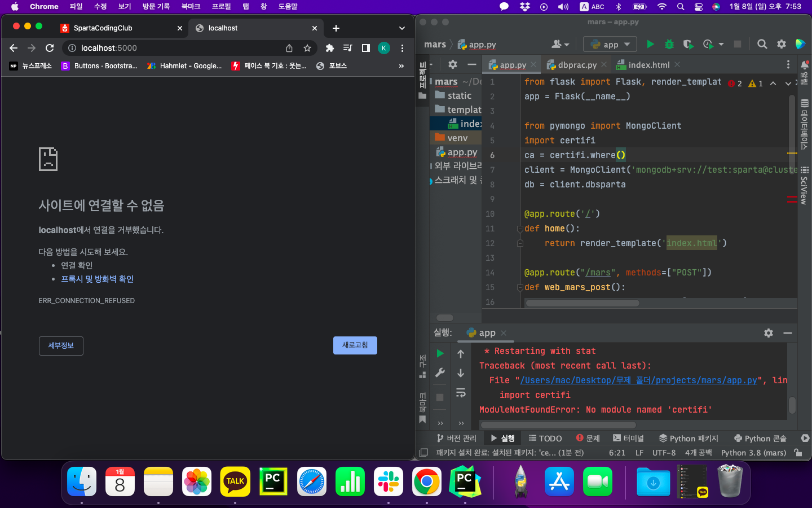Toggle soft-wrap icon in the Run console
Viewport: 812px width, 508px height.
click(x=461, y=392)
